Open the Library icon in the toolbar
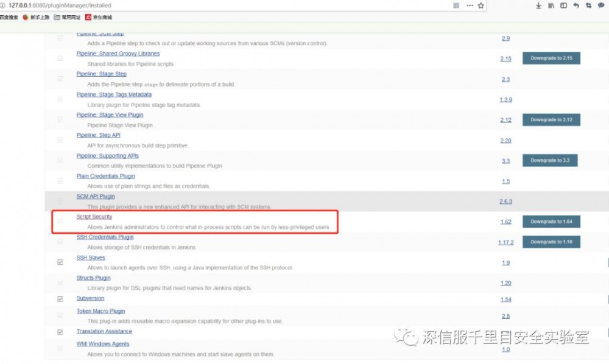Image resolution: width=609 pixels, height=364 pixels. (x=551, y=5)
